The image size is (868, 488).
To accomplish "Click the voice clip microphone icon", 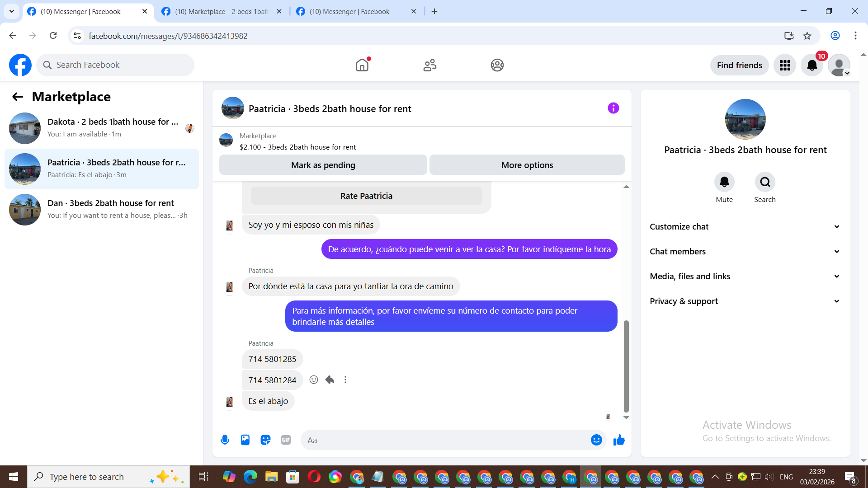I will click(225, 440).
